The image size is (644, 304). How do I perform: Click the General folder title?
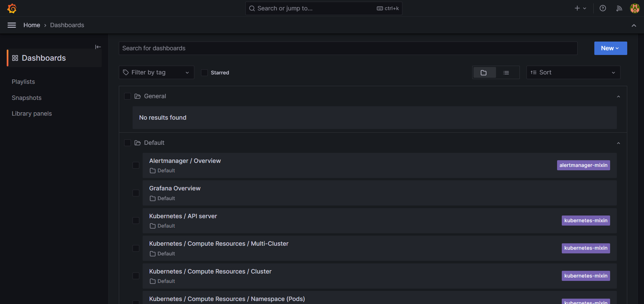tap(155, 96)
